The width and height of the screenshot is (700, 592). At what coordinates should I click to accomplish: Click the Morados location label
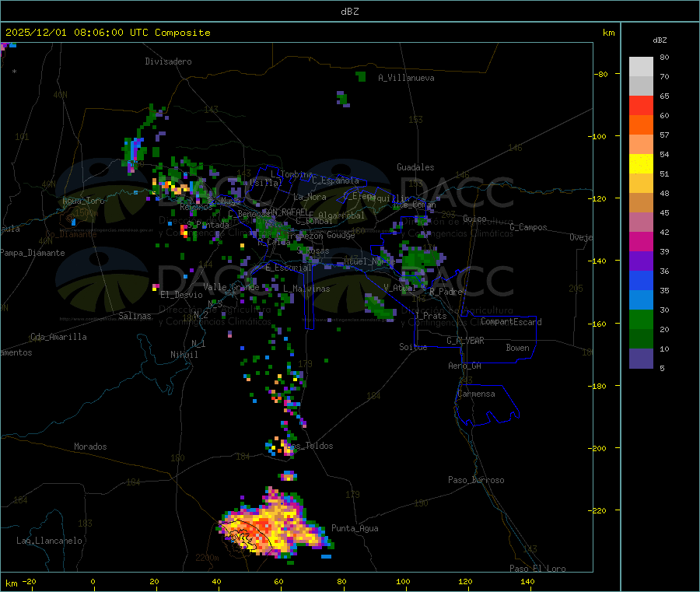tap(90, 447)
